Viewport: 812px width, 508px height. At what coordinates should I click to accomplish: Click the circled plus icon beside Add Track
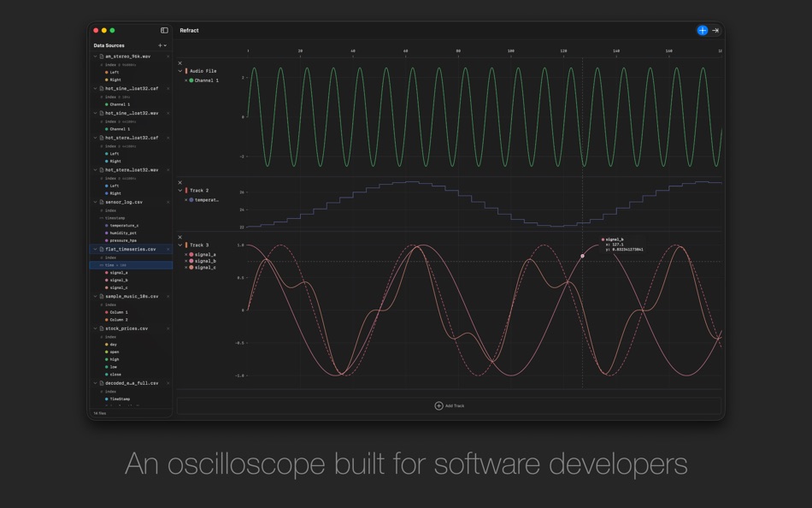point(438,406)
